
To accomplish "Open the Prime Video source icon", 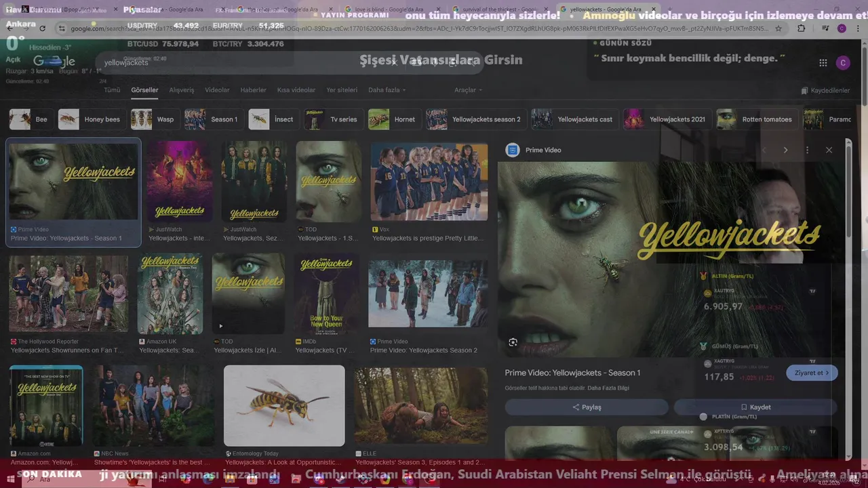I will click(x=513, y=150).
